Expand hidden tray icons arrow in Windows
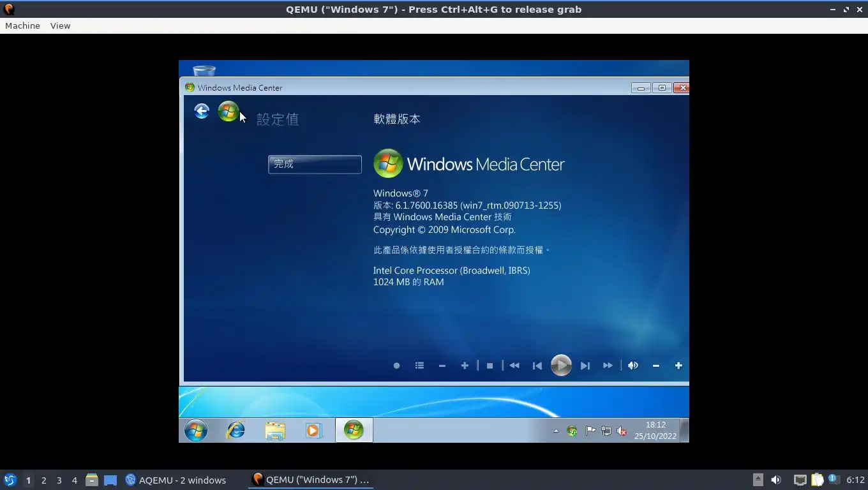 coord(556,431)
